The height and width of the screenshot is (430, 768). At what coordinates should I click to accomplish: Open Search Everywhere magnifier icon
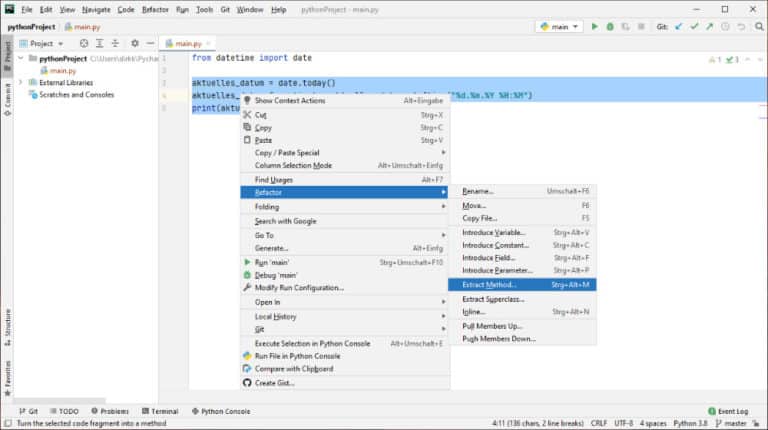click(757, 27)
